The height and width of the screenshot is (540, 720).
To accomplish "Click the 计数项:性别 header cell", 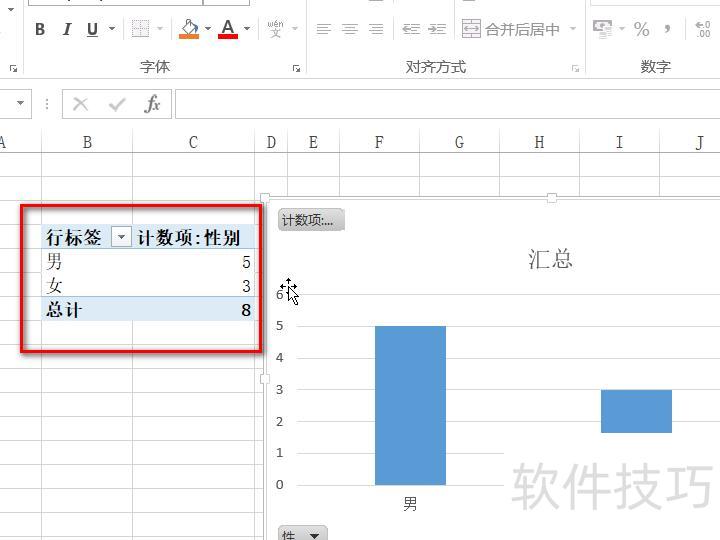I will [x=193, y=237].
